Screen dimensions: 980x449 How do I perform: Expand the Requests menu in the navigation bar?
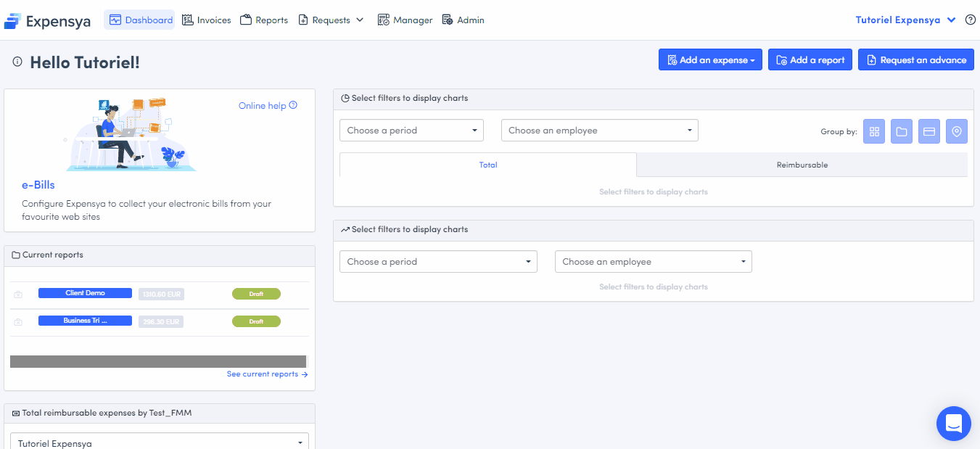tap(331, 20)
